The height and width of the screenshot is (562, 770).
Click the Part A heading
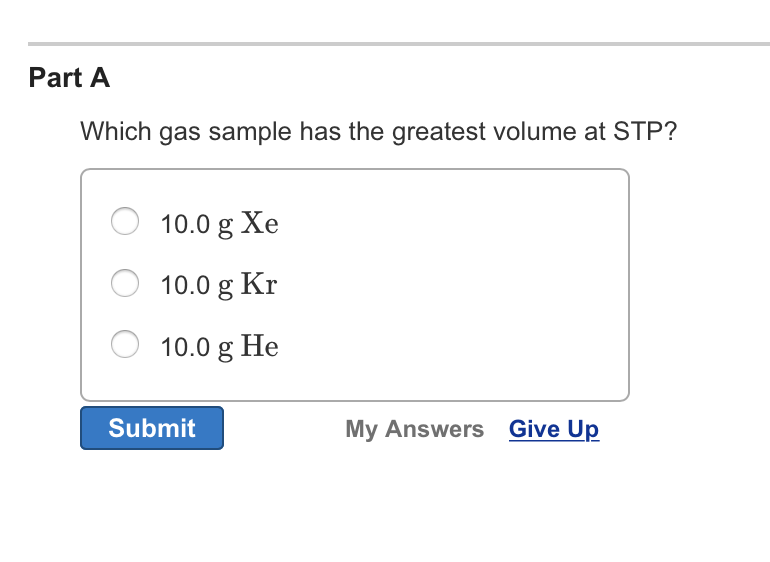70,78
